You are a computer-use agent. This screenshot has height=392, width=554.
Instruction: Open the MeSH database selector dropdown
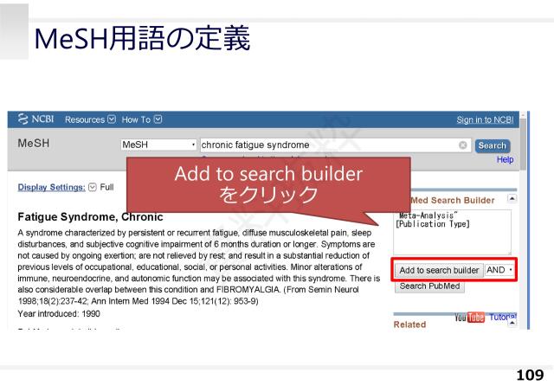click(159, 145)
